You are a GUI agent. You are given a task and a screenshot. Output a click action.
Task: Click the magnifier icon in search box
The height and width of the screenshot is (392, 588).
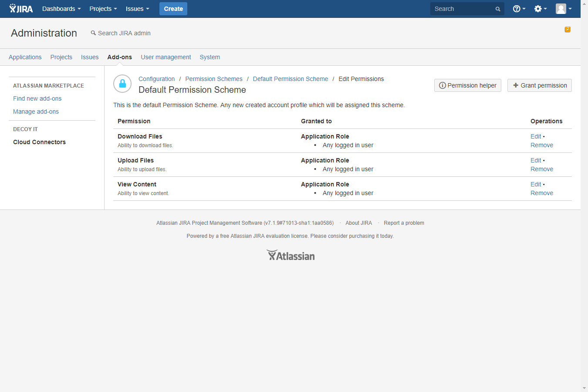[498, 9]
